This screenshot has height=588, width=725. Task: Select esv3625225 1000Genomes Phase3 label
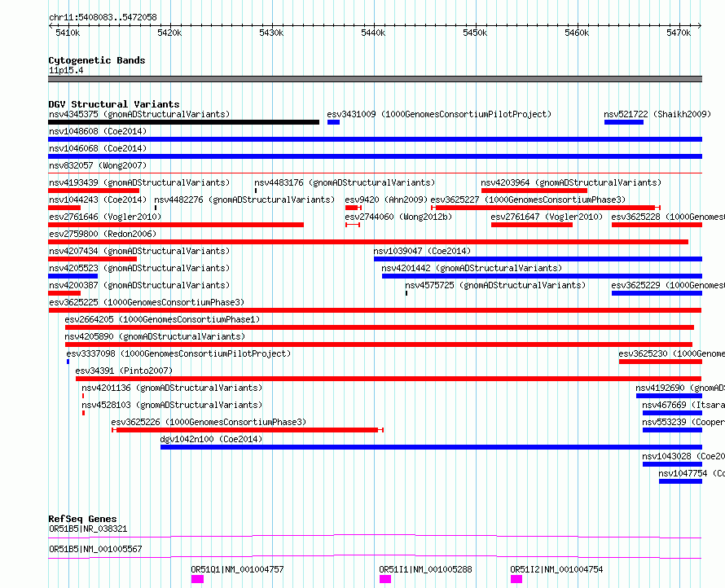[147, 302]
